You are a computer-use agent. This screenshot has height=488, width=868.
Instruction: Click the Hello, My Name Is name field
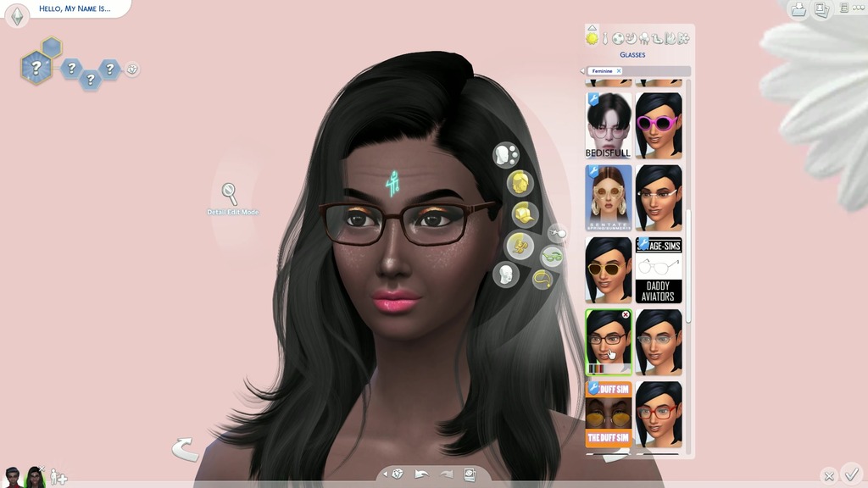75,8
